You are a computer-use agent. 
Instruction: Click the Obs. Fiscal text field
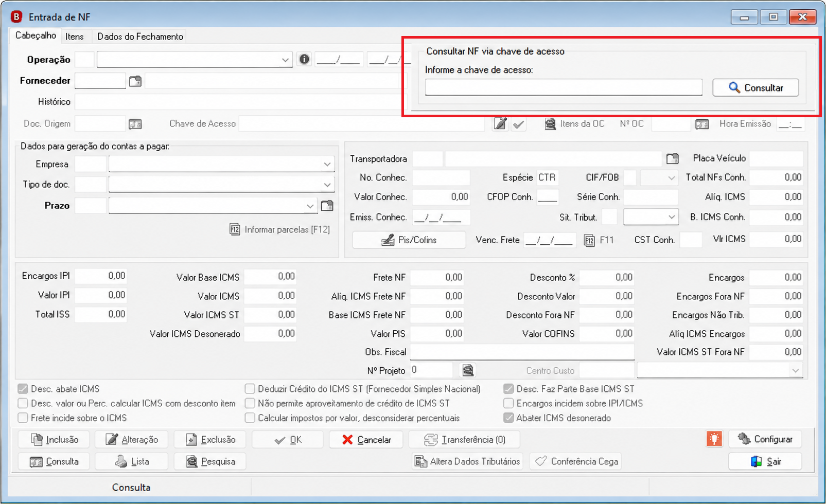(522, 352)
